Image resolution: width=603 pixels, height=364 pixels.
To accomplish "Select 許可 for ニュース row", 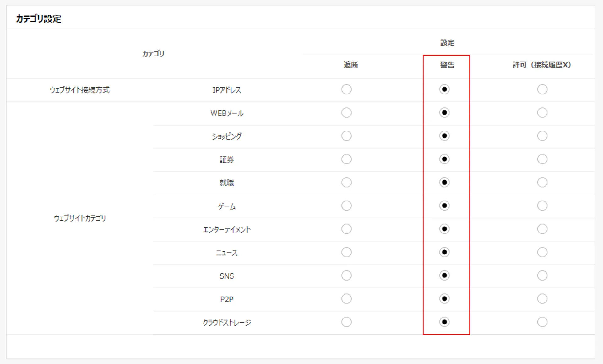I will [542, 252].
